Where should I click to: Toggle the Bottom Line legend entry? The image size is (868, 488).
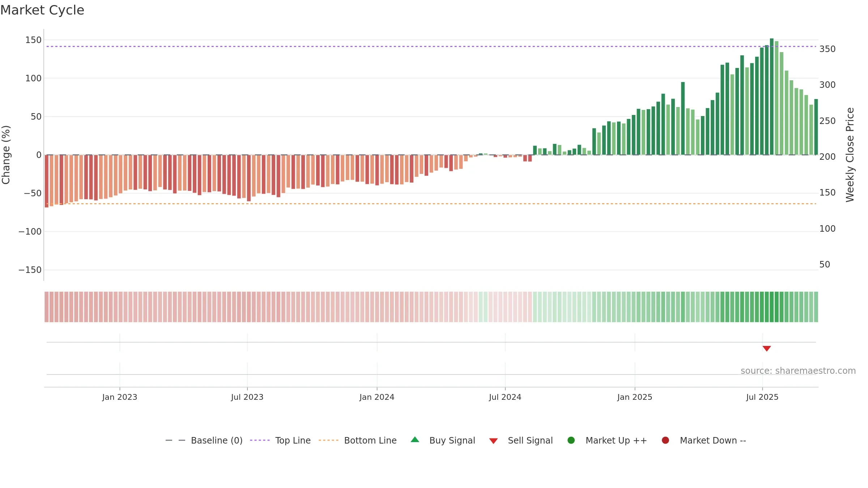358,440
